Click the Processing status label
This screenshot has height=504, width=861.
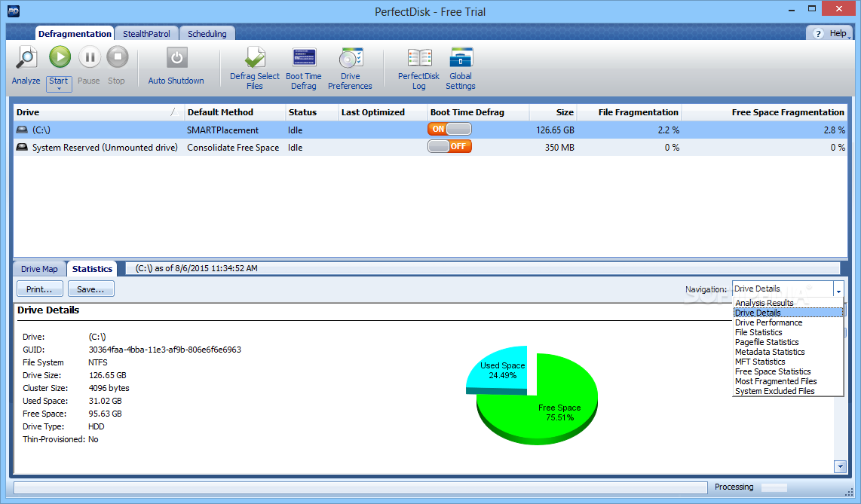[734, 487]
